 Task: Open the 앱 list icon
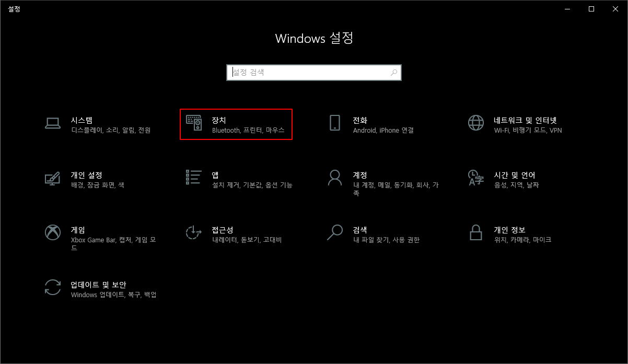point(194,177)
